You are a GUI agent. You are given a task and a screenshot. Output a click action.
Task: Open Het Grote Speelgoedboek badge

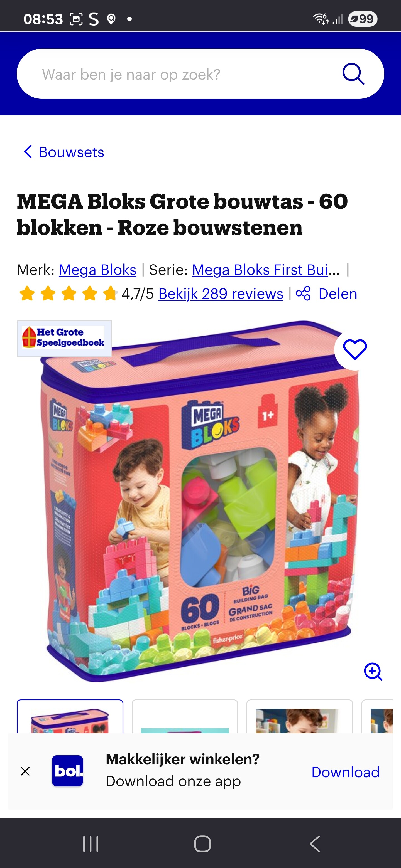[x=64, y=339]
